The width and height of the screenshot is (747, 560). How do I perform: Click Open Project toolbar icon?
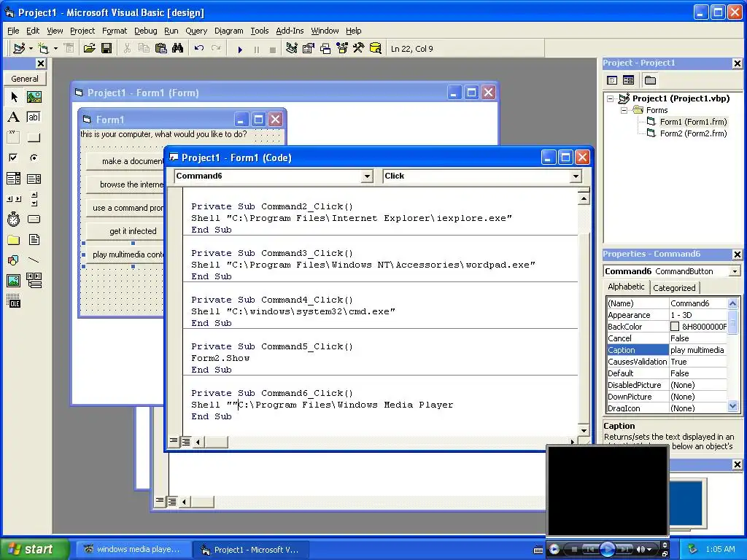click(x=89, y=49)
